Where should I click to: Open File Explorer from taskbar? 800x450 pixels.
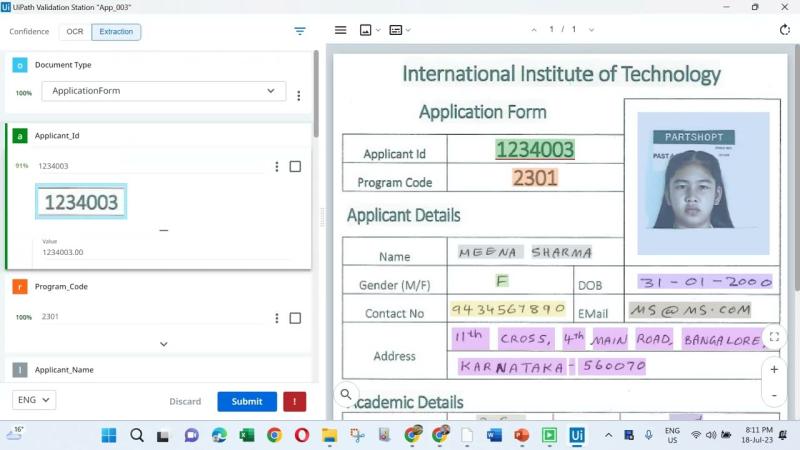point(330,435)
